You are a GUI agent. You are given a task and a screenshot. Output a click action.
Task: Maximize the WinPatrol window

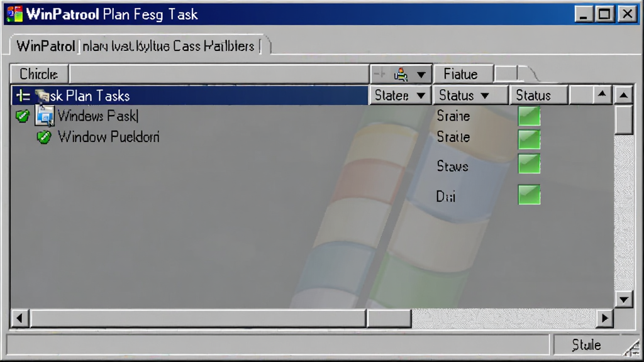point(604,14)
